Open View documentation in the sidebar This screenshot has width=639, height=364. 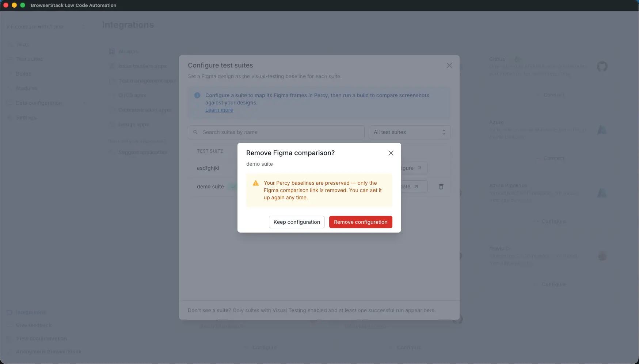[41, 338]
